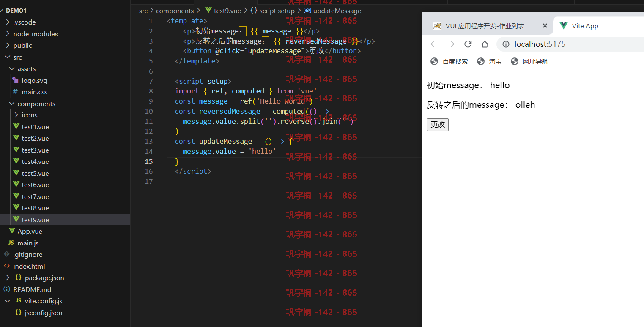Click test9.vue in the breadcrumb
Viewport: 644px width, 327px height.
pyautogui.click(x=227, y=11)
